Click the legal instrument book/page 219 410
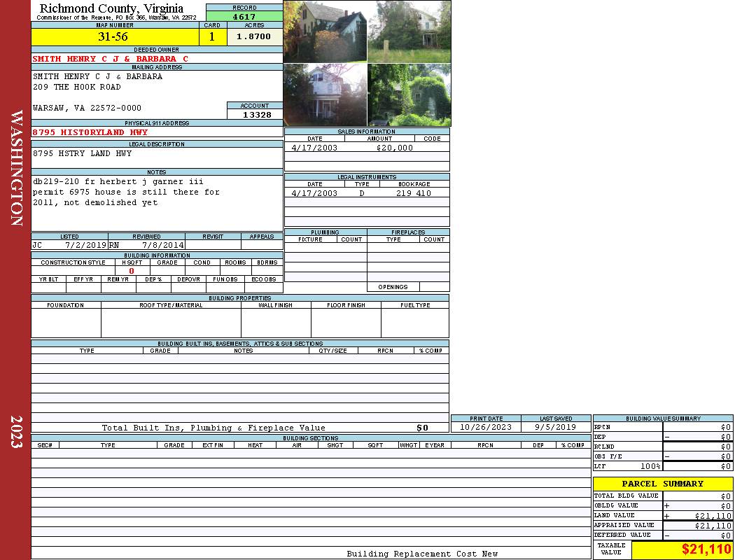Image resolution: width=735 pixels, height=560 pixels. [413, 193]
